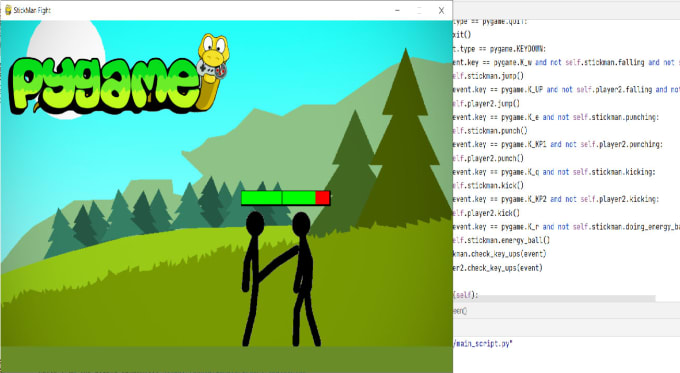Image resolution: width=680 pixels, height=373 pixels.
Task: Click the stickman.kick() code line
Action: pyautogui.click(x=488, y=186)
